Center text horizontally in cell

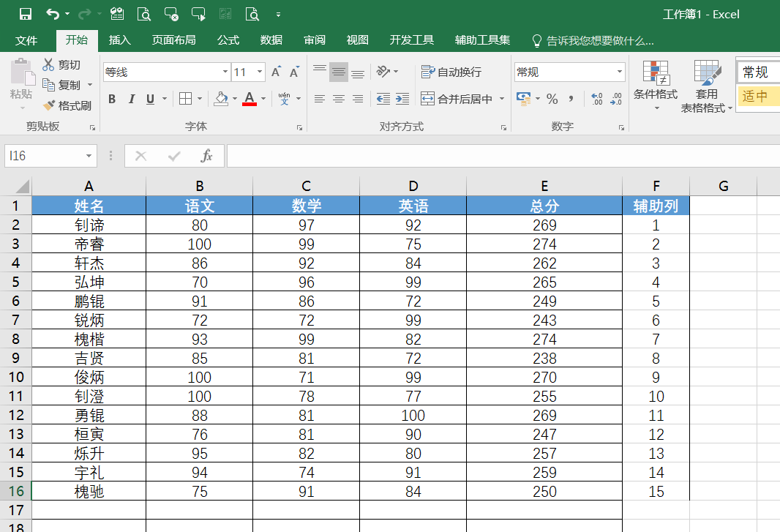click(339, 99)
